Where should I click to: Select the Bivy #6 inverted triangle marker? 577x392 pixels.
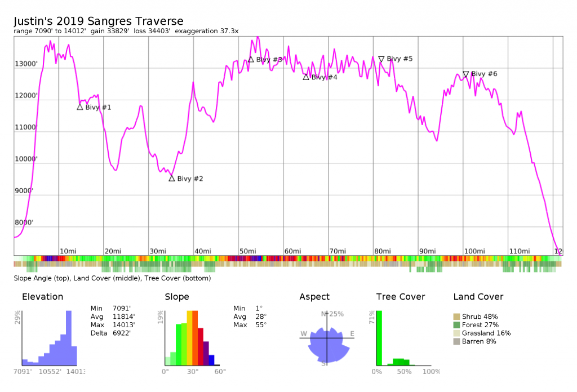pyautogui.click(x=466, y=74)
